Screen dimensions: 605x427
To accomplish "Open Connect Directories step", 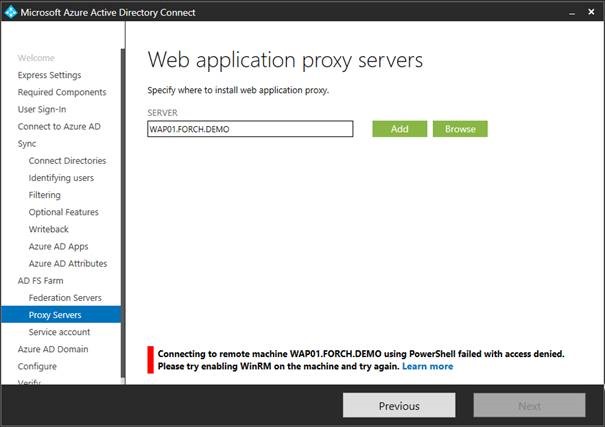I will point(67,160).
